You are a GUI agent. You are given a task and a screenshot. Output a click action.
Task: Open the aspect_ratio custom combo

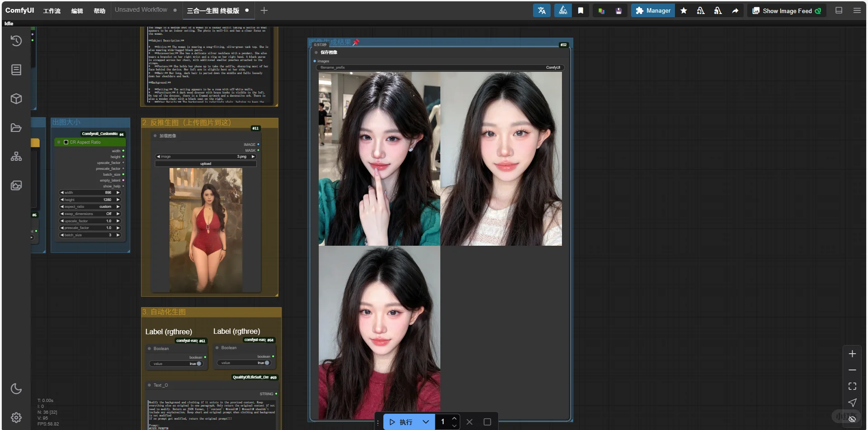click(90, 206)
